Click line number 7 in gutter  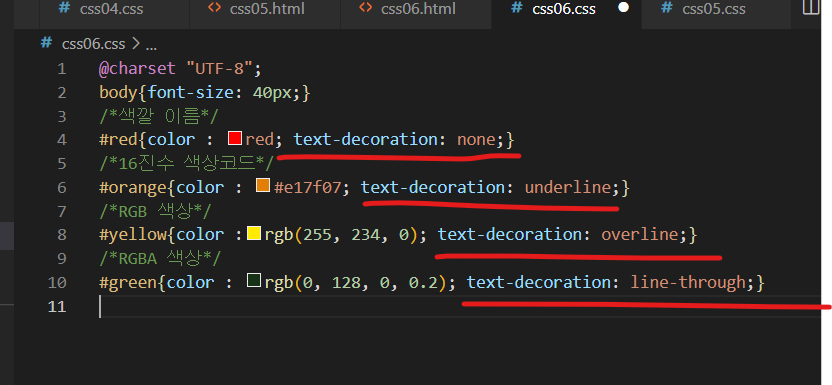pyautogui.click(x=62, y=211)
